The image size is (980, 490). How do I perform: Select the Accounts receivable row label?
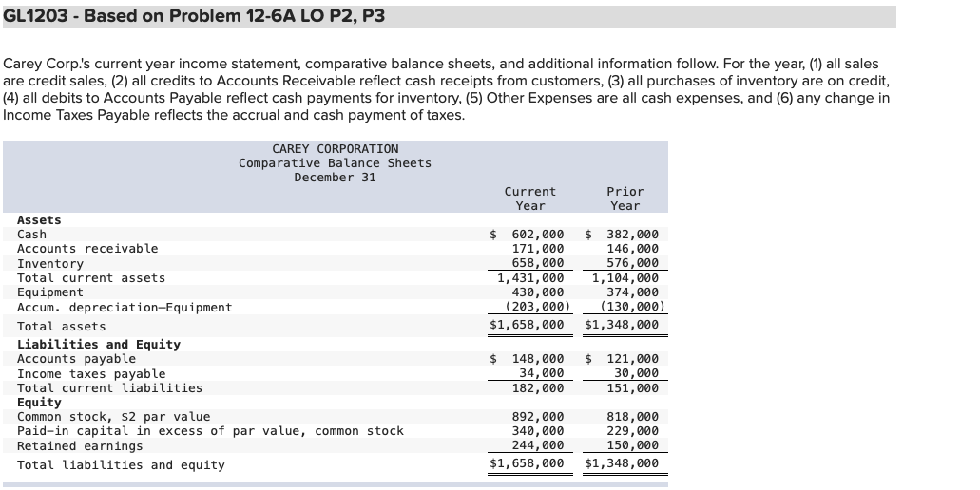coord(87,249)
